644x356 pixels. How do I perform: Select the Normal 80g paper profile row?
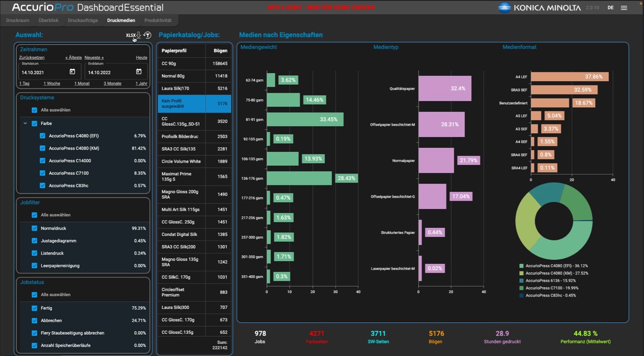click(194, 76)
